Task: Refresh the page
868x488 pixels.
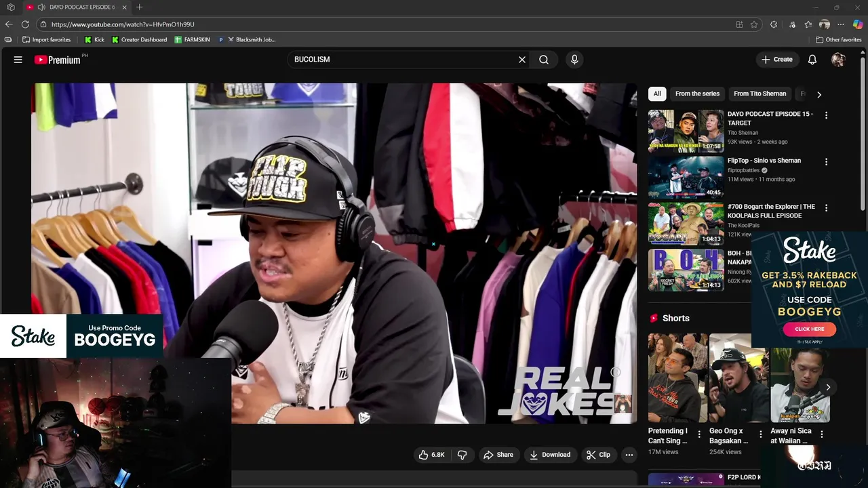Action: (25, 24)
